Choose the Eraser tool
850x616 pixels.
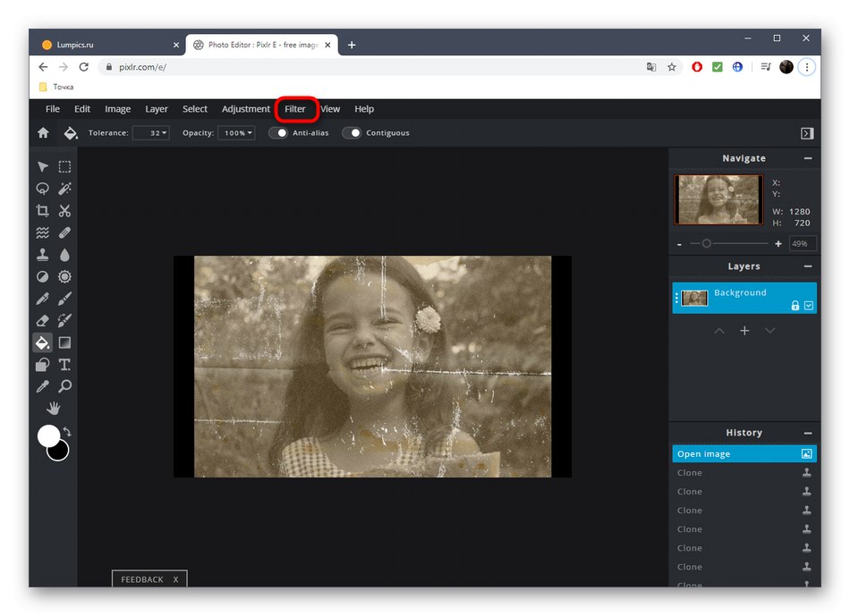pos(42,320)
